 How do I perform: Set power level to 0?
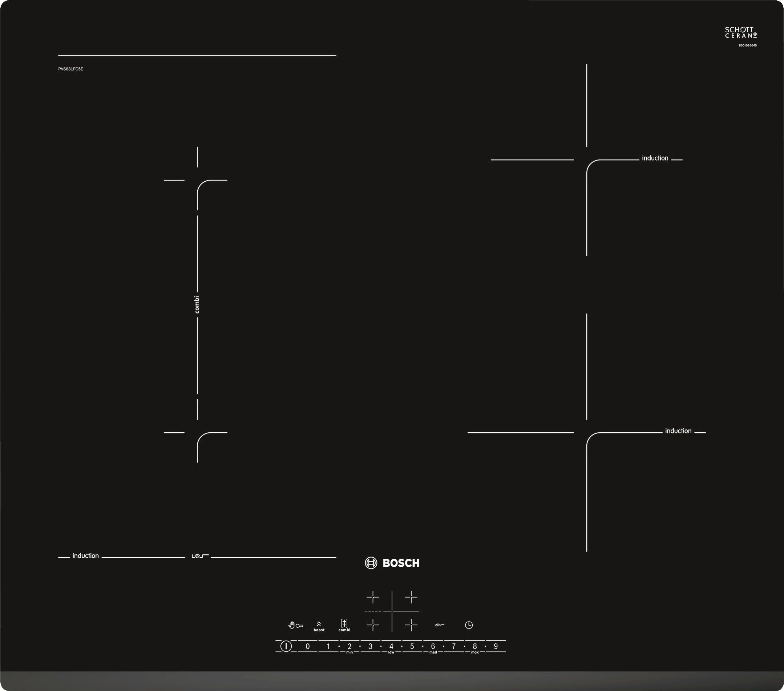(x=308, y=647)
